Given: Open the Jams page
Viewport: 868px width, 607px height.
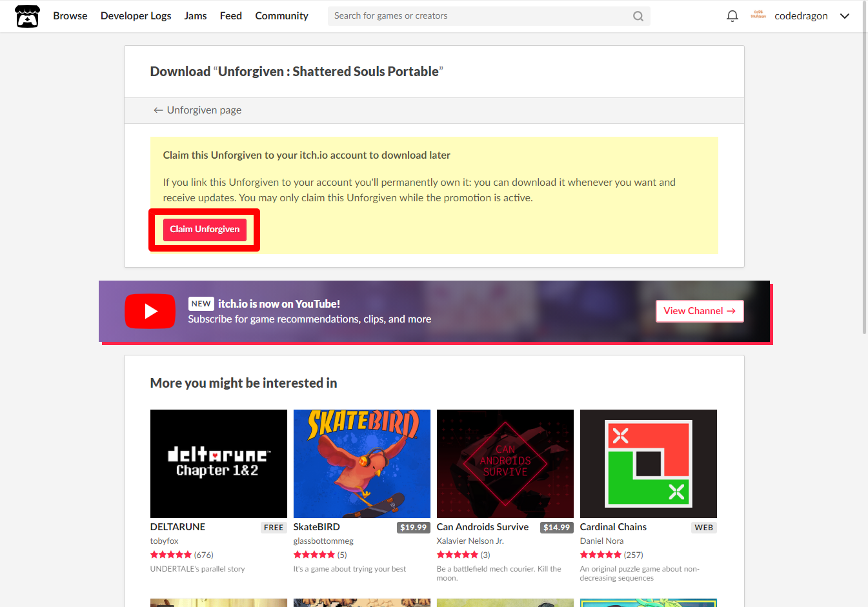Looking at the screenshot, I should (x=196, y=16).
